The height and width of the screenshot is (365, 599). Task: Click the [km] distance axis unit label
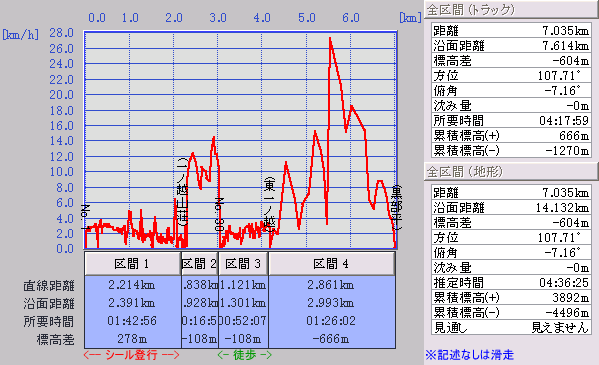(x=410, y=17)
